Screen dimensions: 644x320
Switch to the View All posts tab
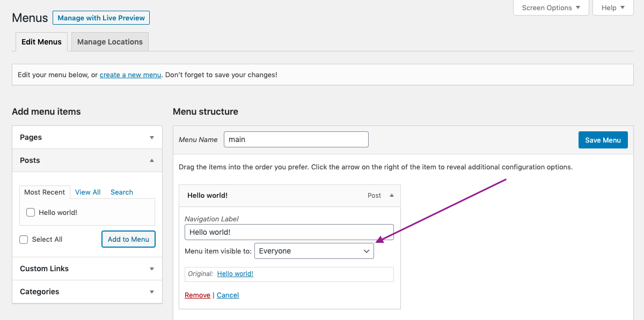pos(87,192)
